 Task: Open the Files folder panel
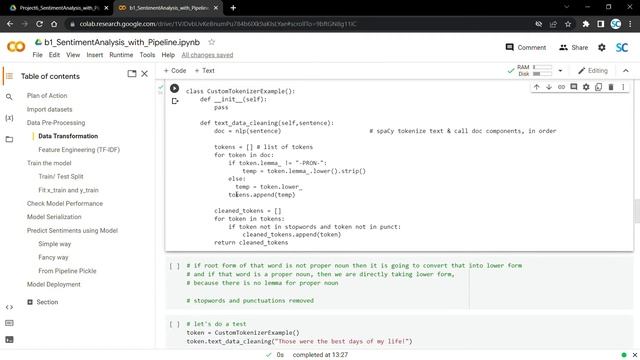coord(9,139)
